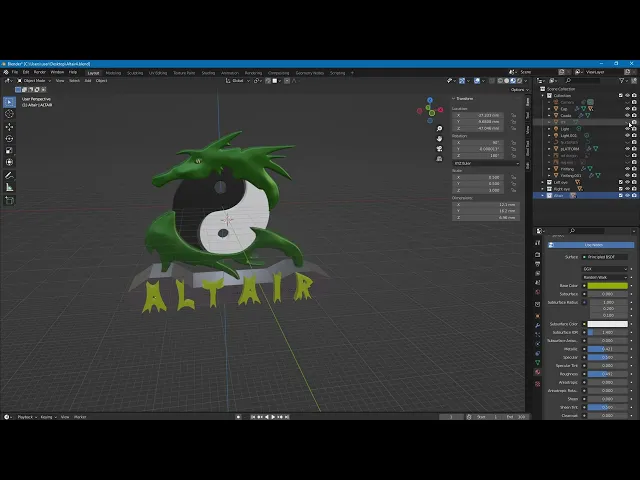Click the viewport zoom magnifier icon

(439, 129)
